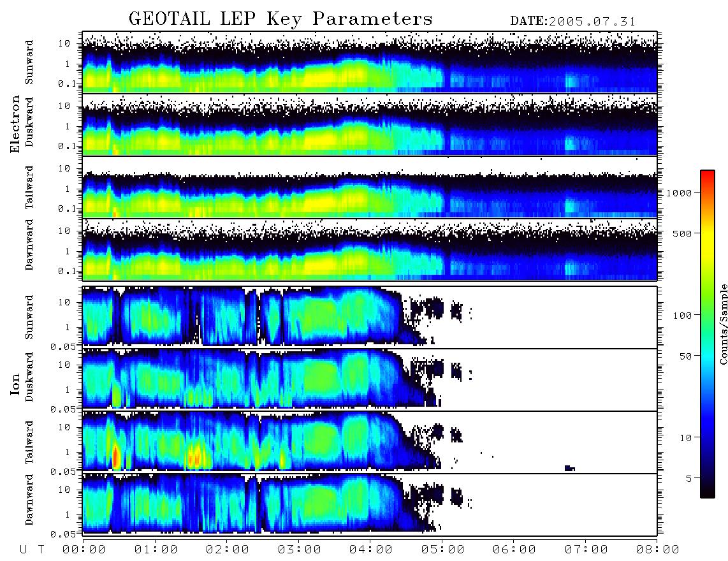
Task: Click the vertical "Ion" group label
Action: (15, 384)
